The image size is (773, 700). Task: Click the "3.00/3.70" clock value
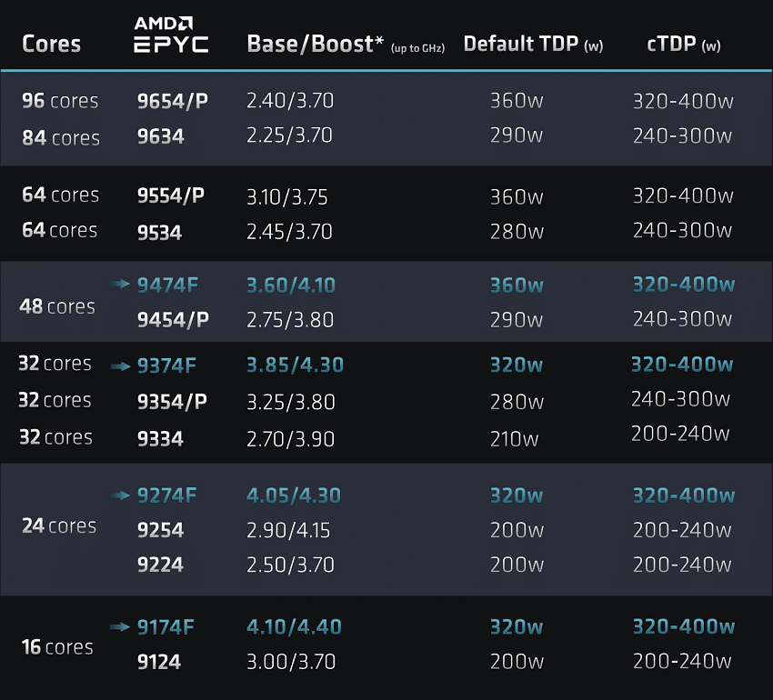click(291, 662)
